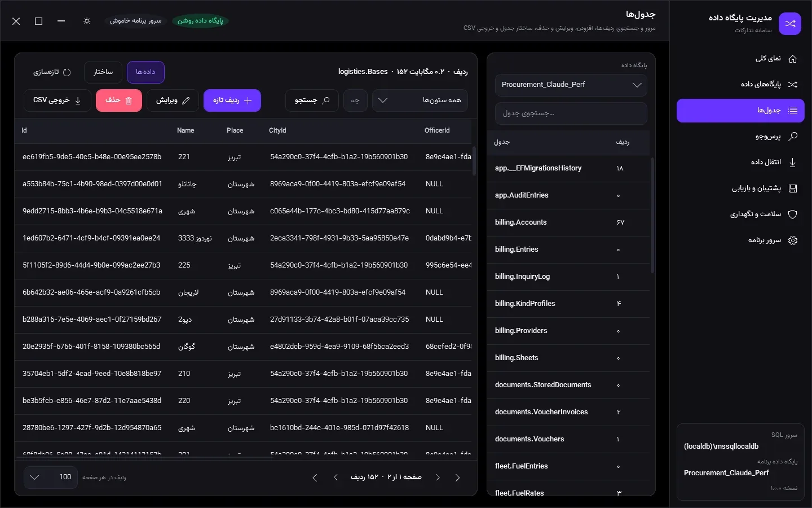This screenshot has width=812, height=508.
Task: Open the همه ستون‌ها column filter dropdown
Action: tap(420, 100)
